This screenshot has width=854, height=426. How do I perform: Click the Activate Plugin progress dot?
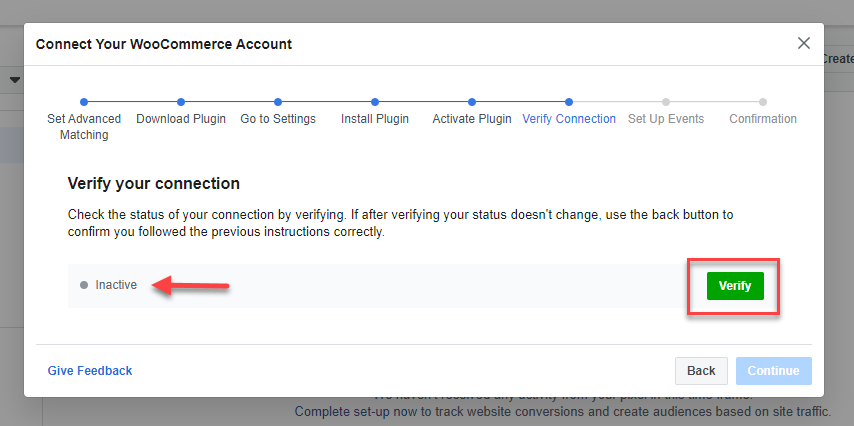pos(472,102)
